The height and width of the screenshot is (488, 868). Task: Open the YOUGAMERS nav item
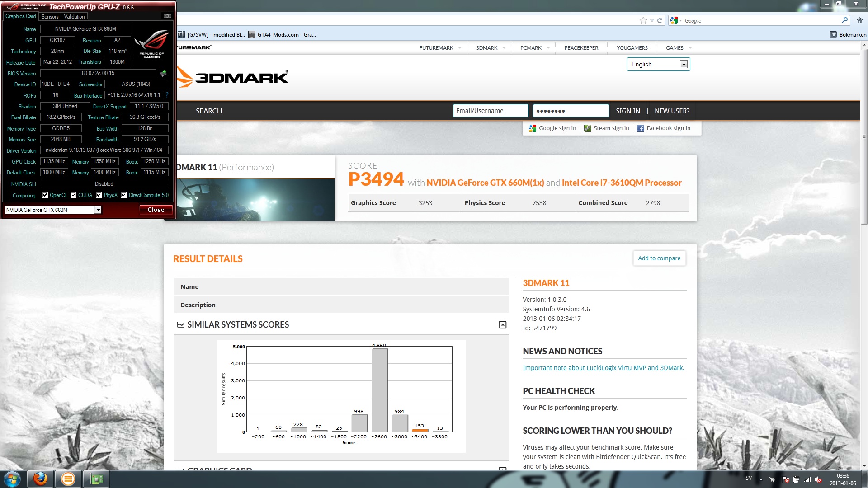coord(632,48)
